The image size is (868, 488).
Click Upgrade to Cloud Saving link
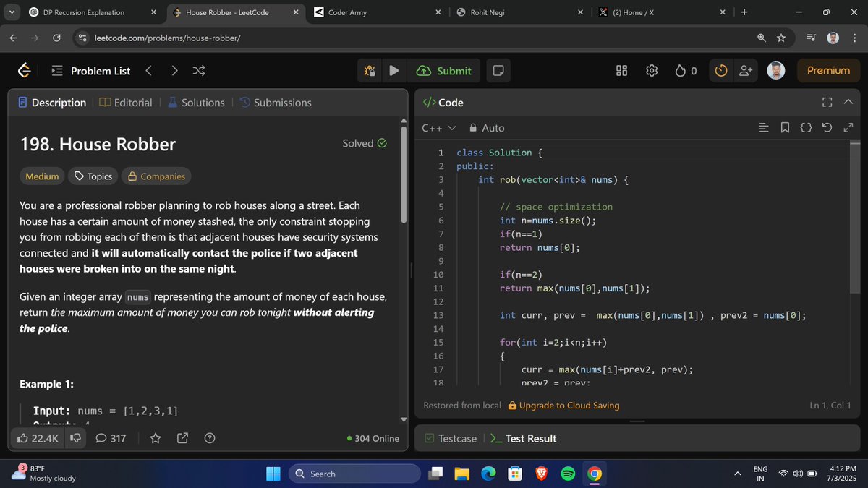(563, 406)
